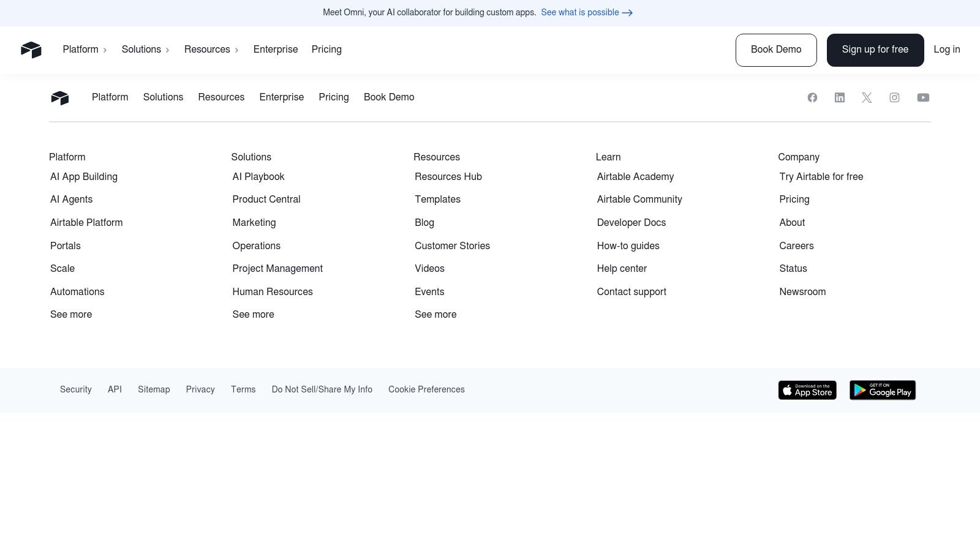Viewport: 980px width, 551px height.
Task: Open the Videos link
Action: tap(429, 269)
